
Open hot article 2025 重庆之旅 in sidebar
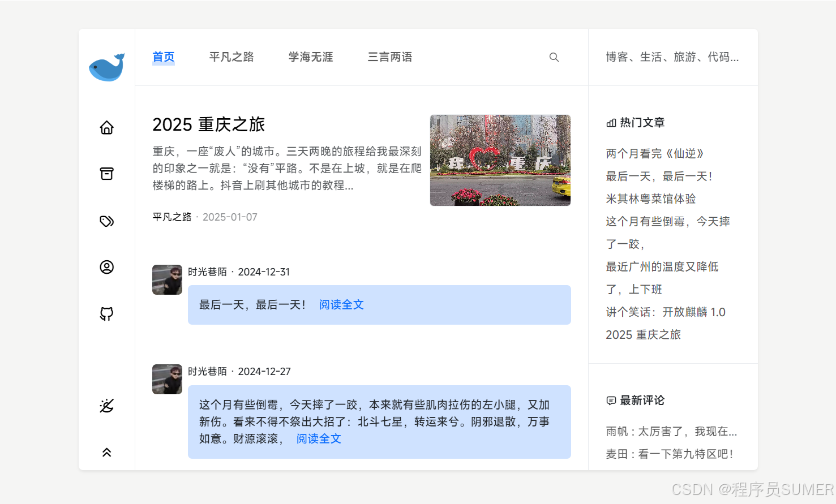tap(644, 335)
